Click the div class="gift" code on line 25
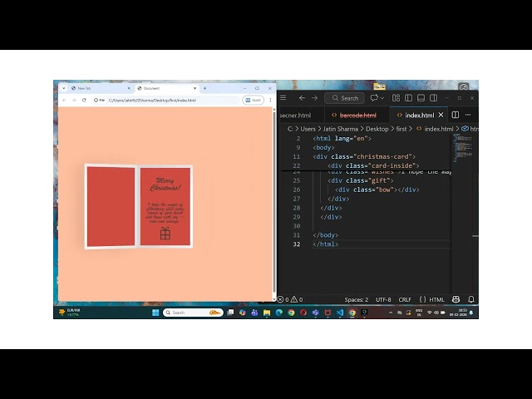Viewport: 532px width, 399px height. (361, 180)
